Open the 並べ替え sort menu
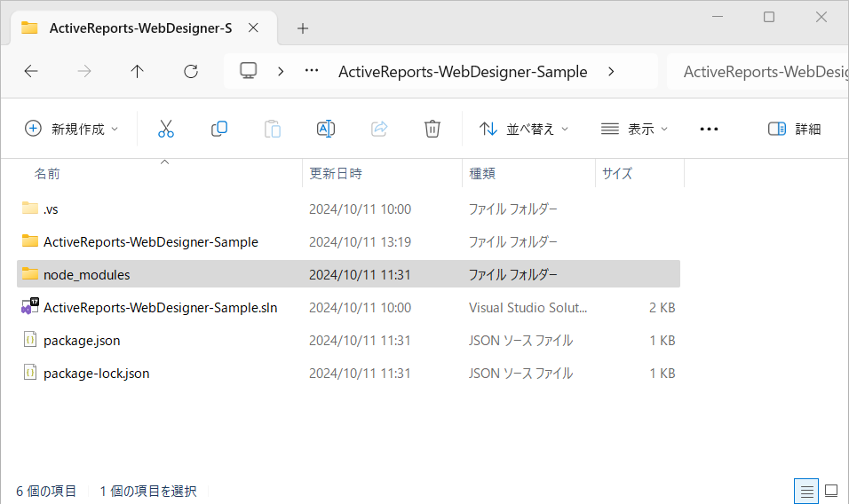Screen dimensions: 849x504 524,129
